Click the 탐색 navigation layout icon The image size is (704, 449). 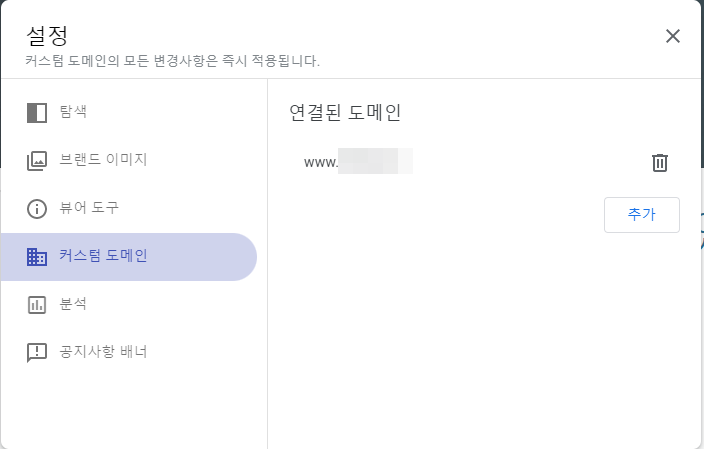click(37, 113)
